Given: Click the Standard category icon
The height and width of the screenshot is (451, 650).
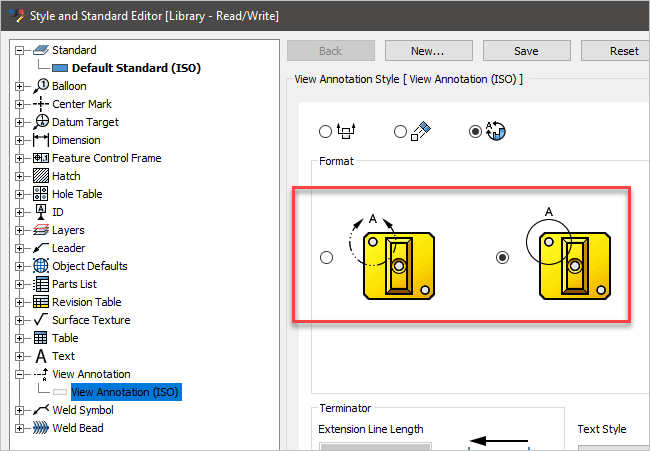Looking at the screenshot, I should [41, 50].
